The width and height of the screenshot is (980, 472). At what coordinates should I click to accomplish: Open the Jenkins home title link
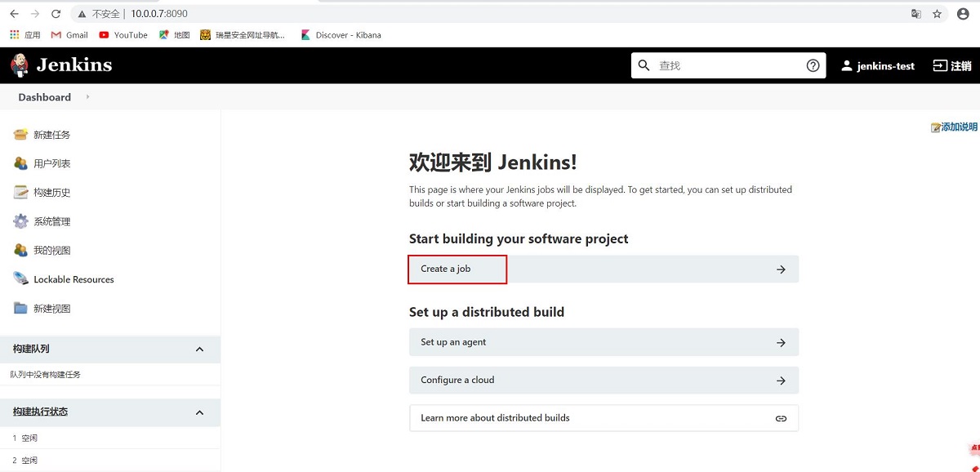[x=73, y=65]
